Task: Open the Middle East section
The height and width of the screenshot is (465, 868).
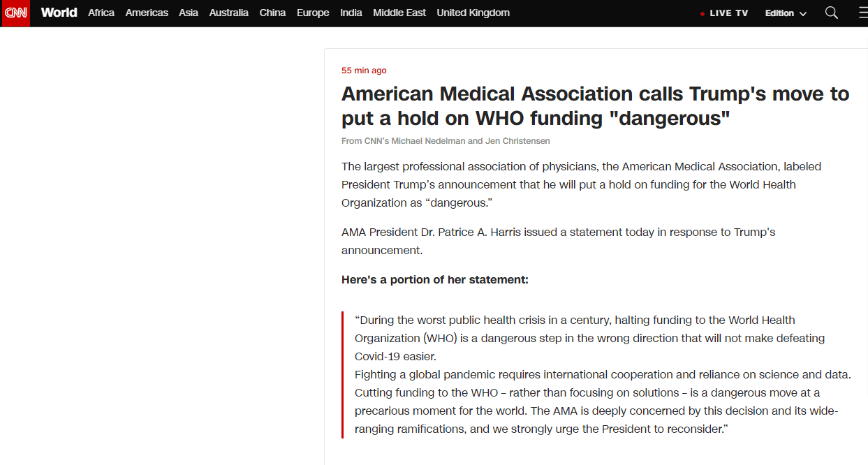Action: [x=399, y=13]
